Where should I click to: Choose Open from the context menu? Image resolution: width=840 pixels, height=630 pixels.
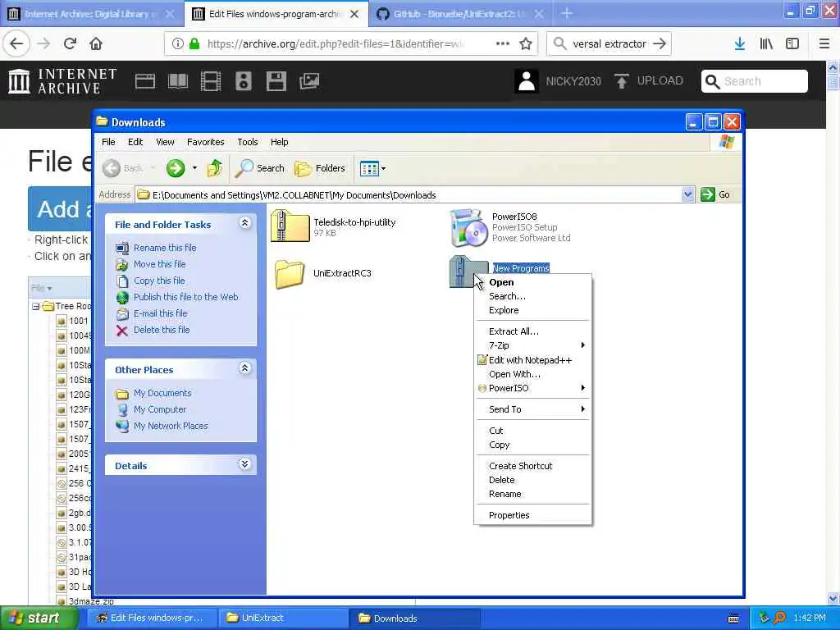coord(533,282)
